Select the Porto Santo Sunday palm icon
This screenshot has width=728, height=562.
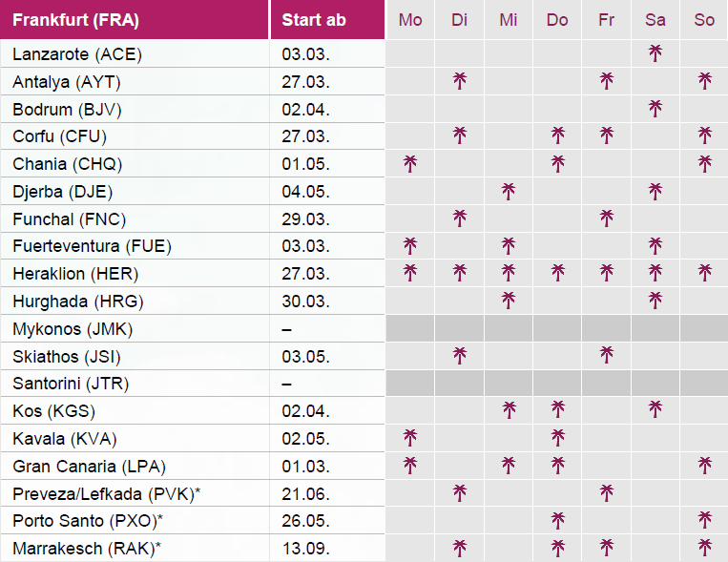click(x=704, y=521)
